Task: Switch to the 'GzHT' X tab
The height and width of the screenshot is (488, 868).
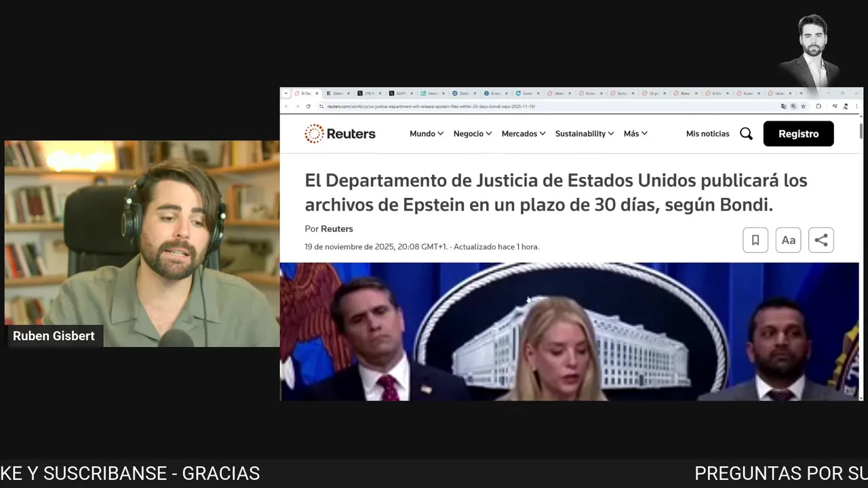Action: (x=401, y=94)
